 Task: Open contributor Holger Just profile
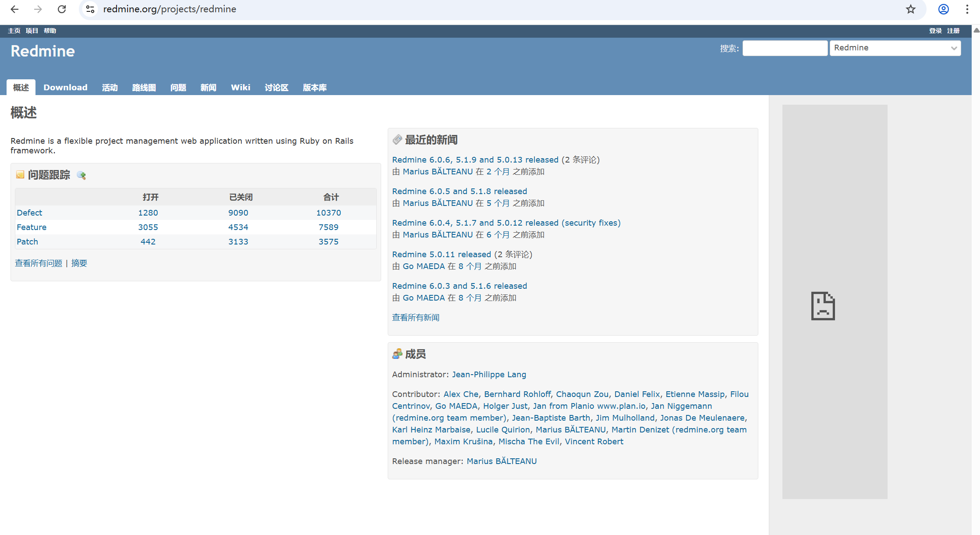506,406
